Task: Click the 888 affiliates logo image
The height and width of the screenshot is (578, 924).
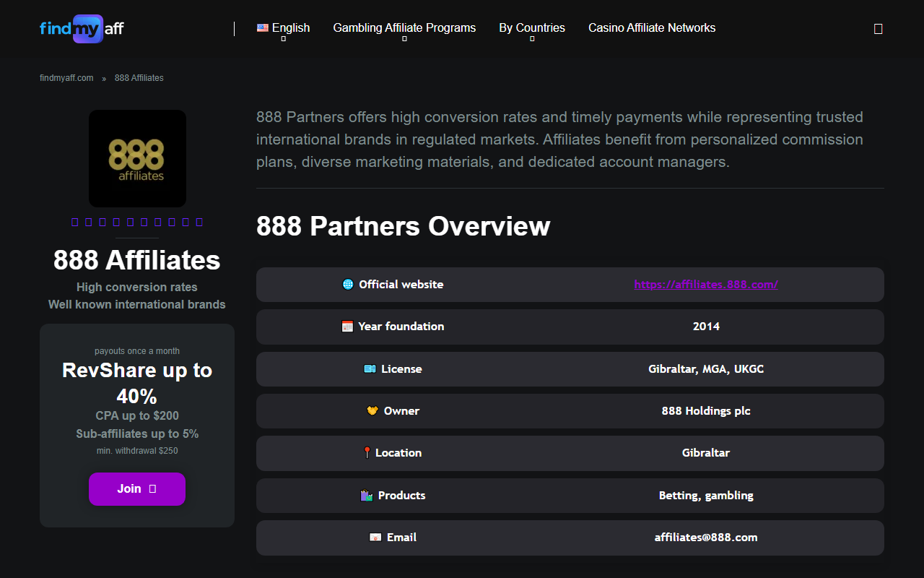Action: coord(137,158)
